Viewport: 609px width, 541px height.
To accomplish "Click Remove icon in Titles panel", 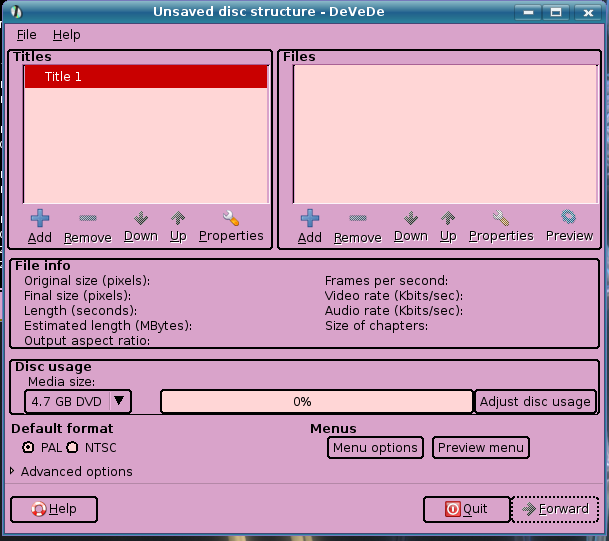I will pyautogui.click(x=87, y=218).
